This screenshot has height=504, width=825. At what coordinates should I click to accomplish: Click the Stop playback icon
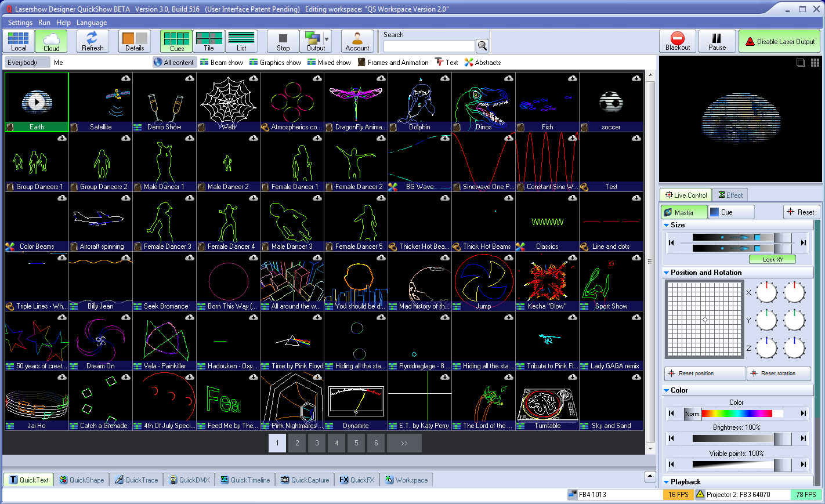[283, 41]
